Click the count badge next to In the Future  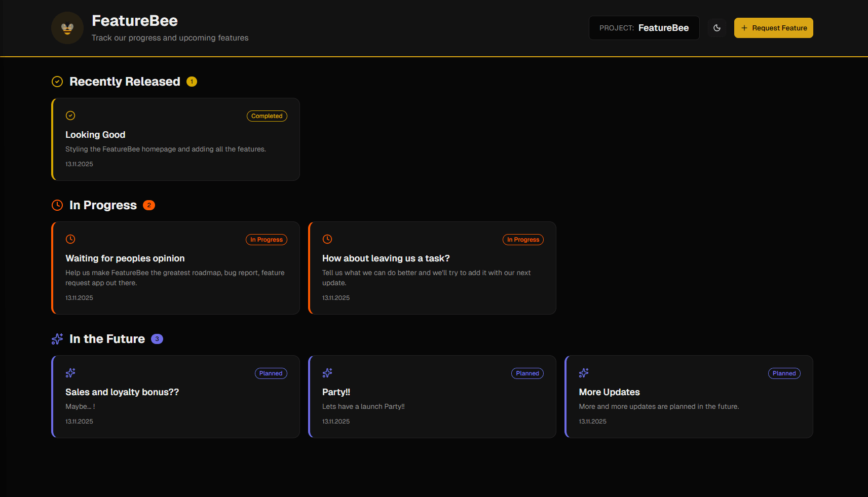click(x=157, y=339)
